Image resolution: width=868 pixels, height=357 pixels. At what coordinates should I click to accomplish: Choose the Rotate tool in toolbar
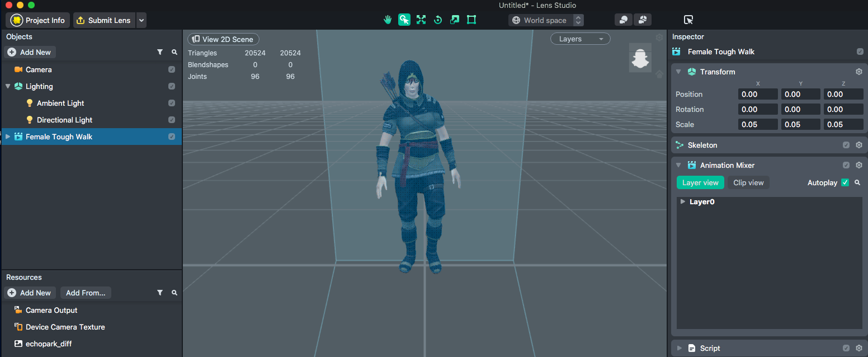(x=438, y=20)
